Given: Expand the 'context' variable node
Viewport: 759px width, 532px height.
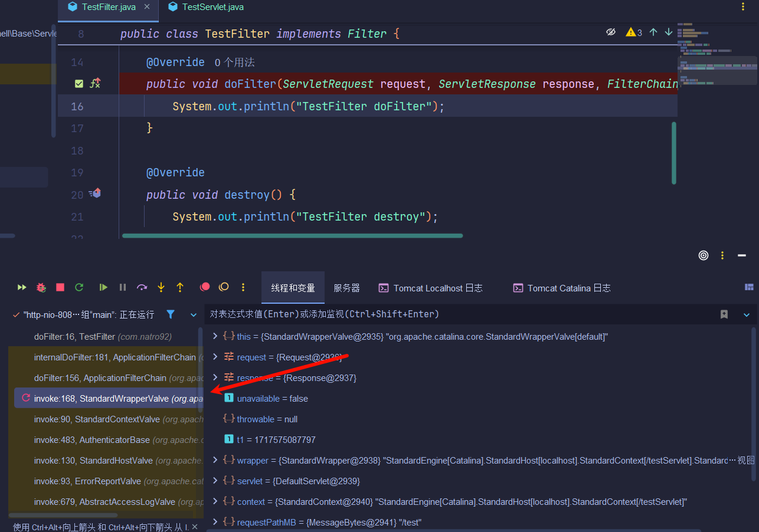Looking at the screenshot, I should pyautogui.click(x=215, y=501).
